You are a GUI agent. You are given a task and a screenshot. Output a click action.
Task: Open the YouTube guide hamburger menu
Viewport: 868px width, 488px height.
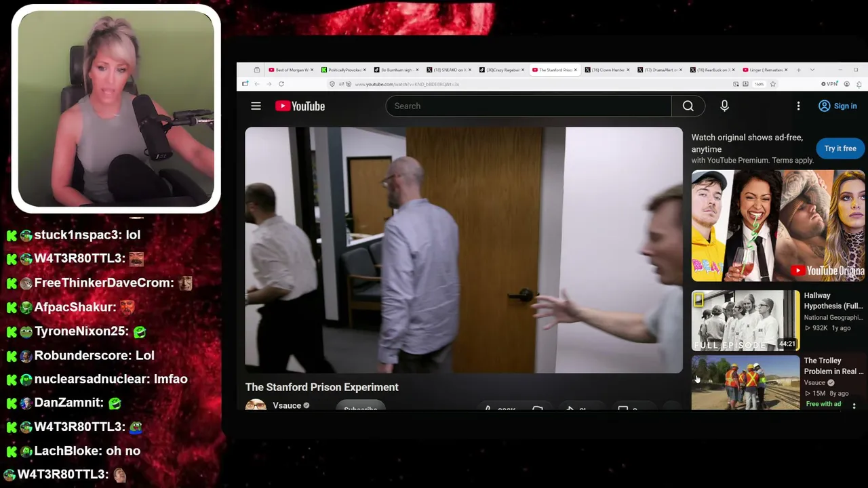(256, 106)
